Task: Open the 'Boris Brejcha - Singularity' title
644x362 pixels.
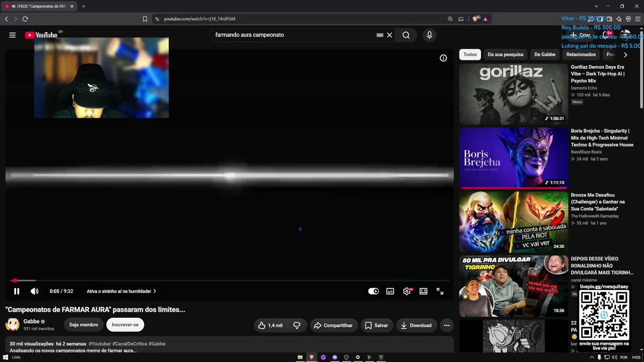Action: pos(602,138)
